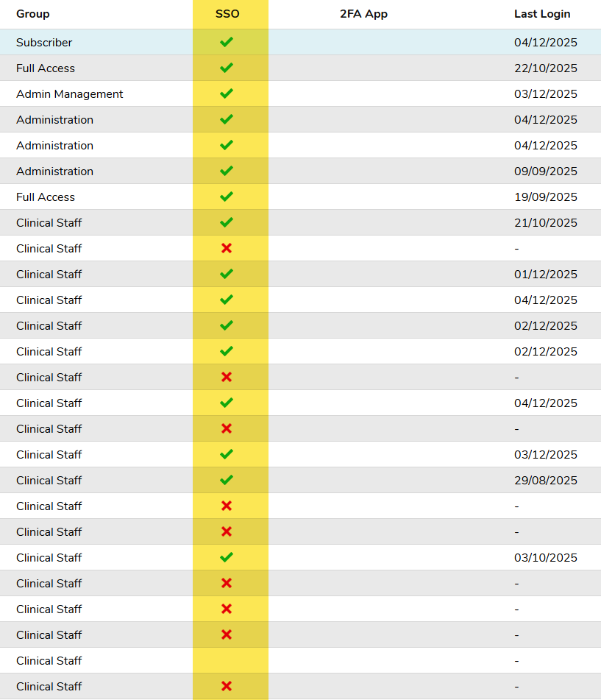The image size is (601, 700).
Task: Click SSO check mark beside 01/12/2025 login
Action: click(x=227, y=274)
